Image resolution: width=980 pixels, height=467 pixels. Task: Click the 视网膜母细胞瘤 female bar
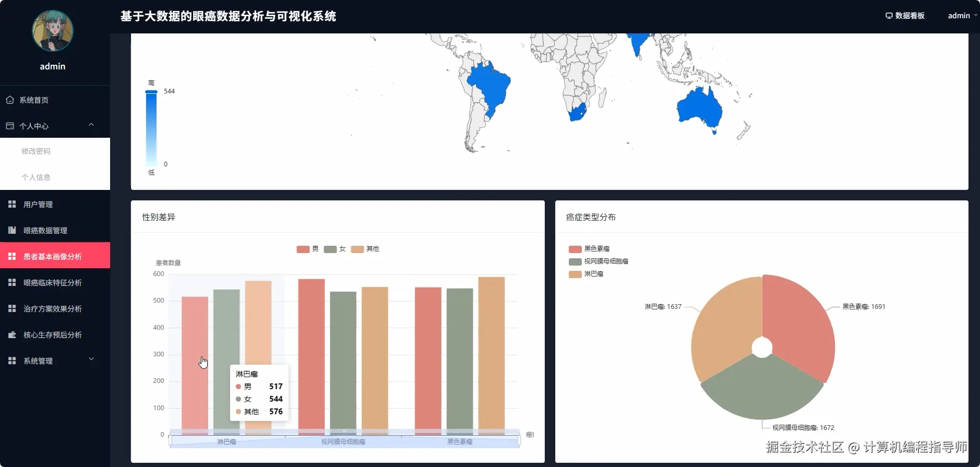[343, 363]
